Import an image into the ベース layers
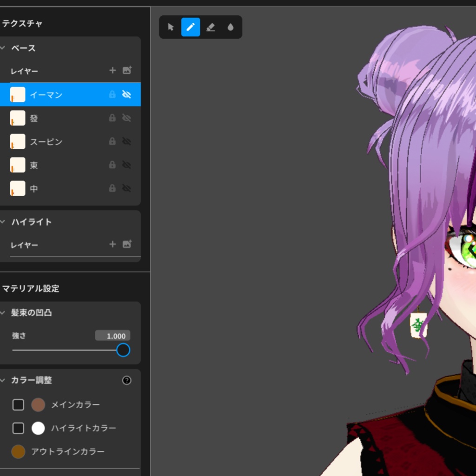 (x=126, y=70)
